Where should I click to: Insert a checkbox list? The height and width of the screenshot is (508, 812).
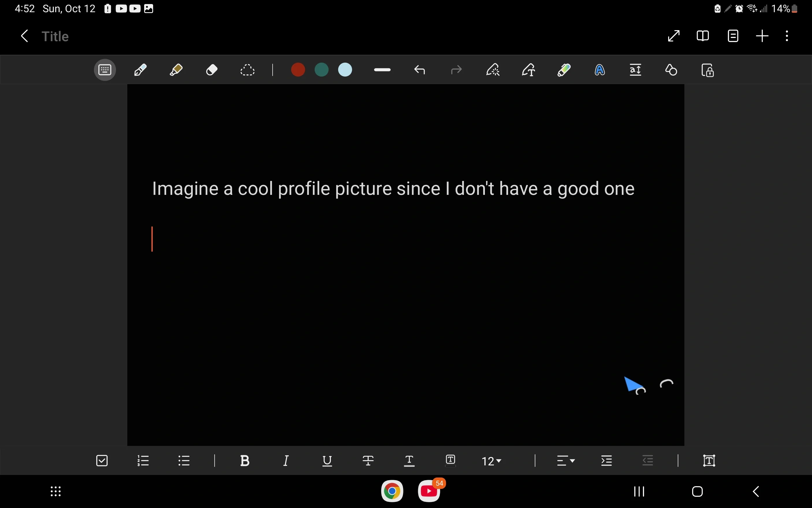click(102, 461)
